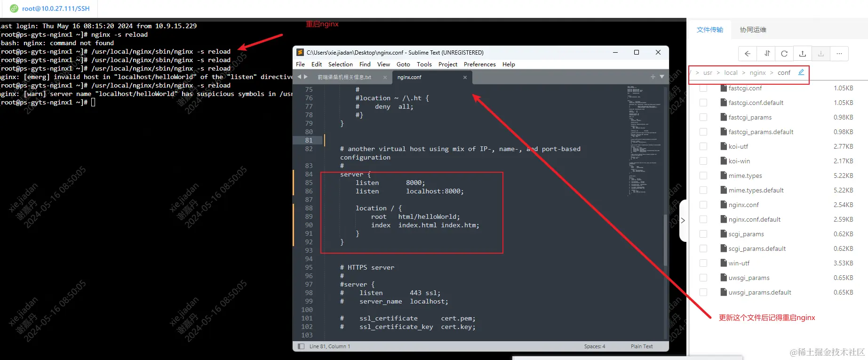Check the nginx.conf.default checkbox
This screenshot has height=360, width=868.
coord(703,219)
